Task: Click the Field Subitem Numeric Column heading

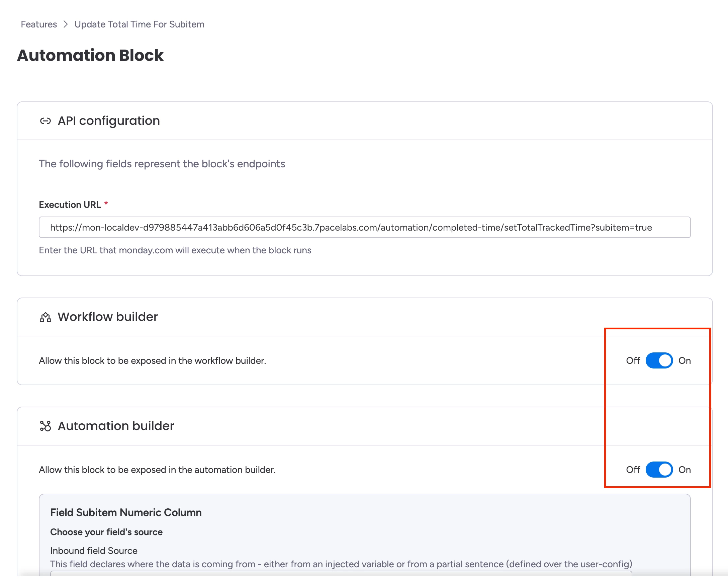Action: [126, 512]
